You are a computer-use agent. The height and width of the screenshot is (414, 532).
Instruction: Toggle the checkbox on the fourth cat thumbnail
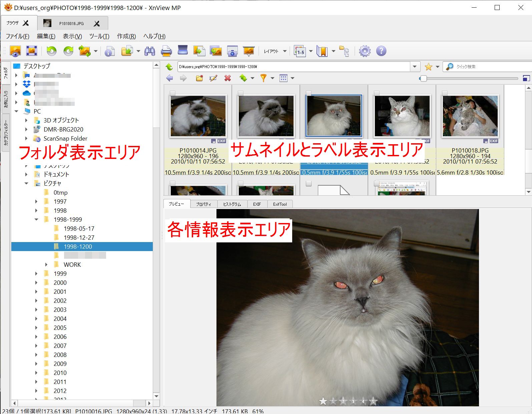(377, 93)
